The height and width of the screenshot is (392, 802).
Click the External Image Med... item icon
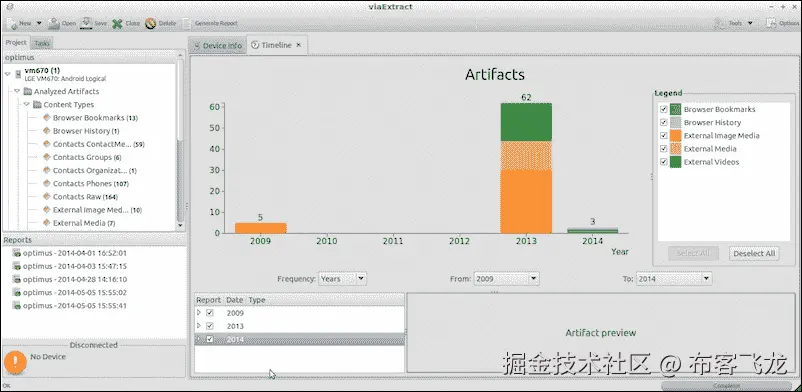click(47, 210)
